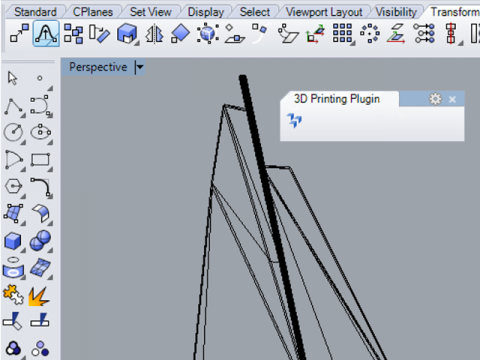Select the Align Objects tool
480x360 pixels.
[451, 33]
